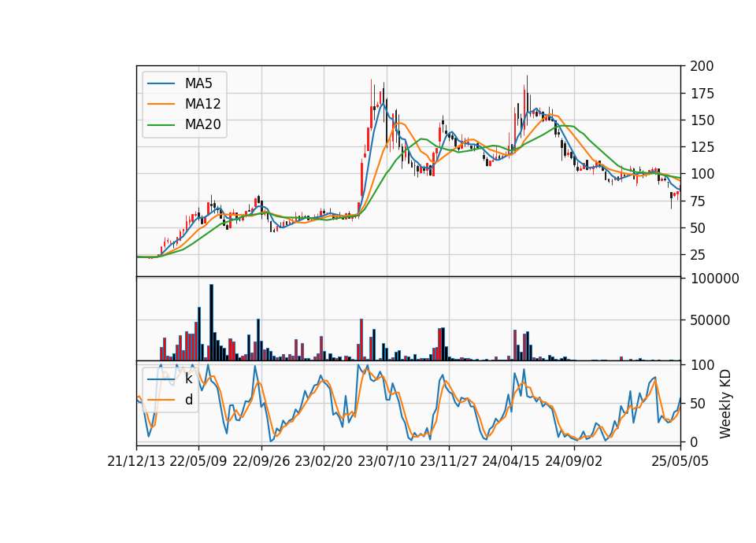Click the 125 price axis label
756x543 pixels.
[702, 147]
